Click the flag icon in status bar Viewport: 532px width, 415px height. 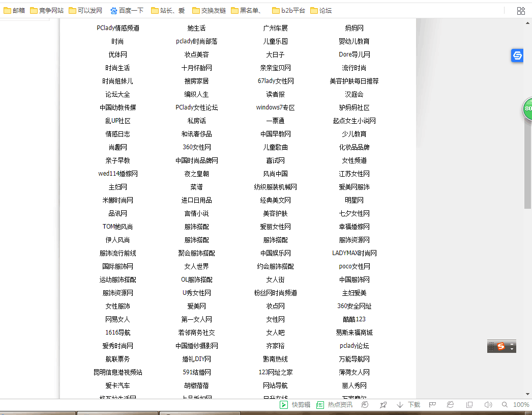pyautogui.click(x=432, y=404)
